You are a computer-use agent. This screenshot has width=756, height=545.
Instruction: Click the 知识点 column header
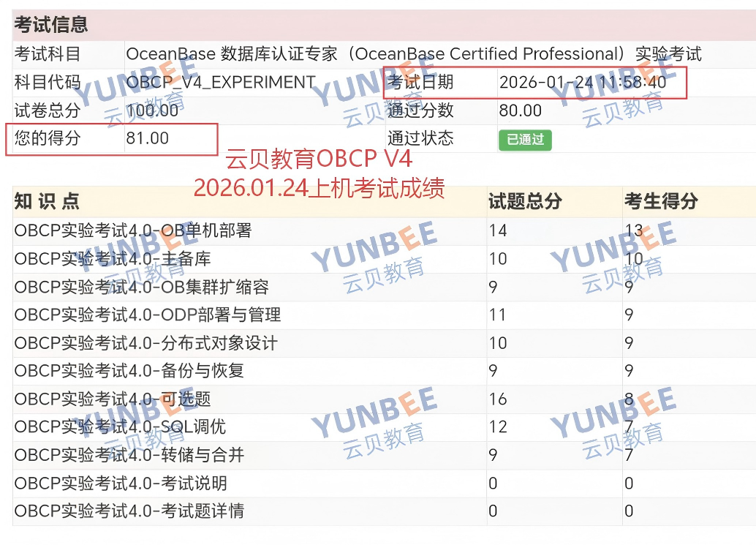47,202
